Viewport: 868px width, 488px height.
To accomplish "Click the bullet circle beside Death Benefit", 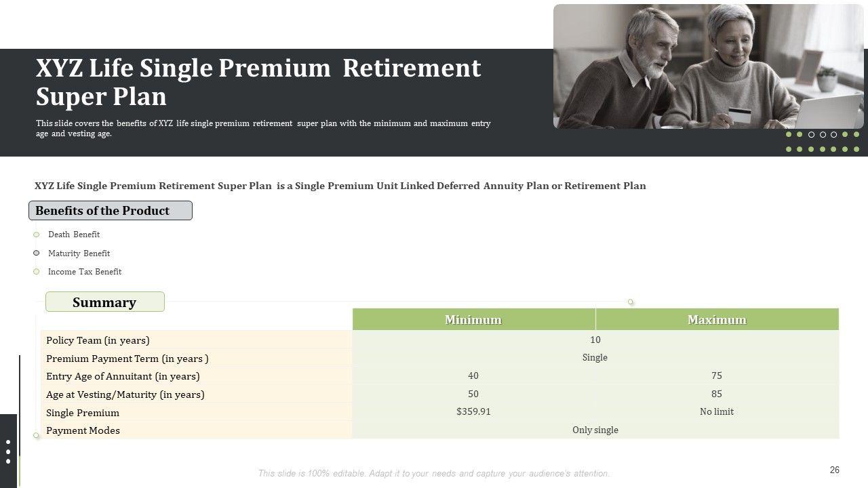I will point(37,235).
